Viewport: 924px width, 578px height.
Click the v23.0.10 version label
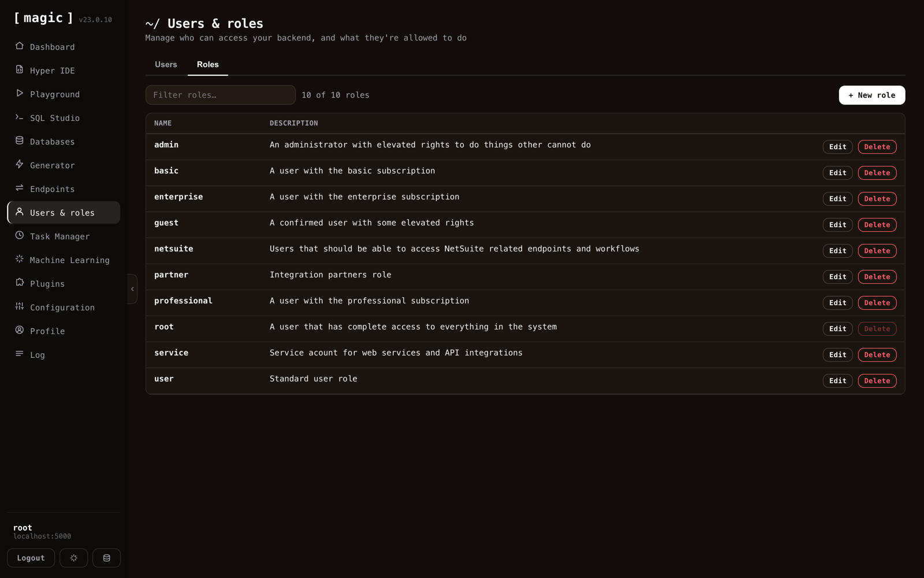(x=96, y=20)
